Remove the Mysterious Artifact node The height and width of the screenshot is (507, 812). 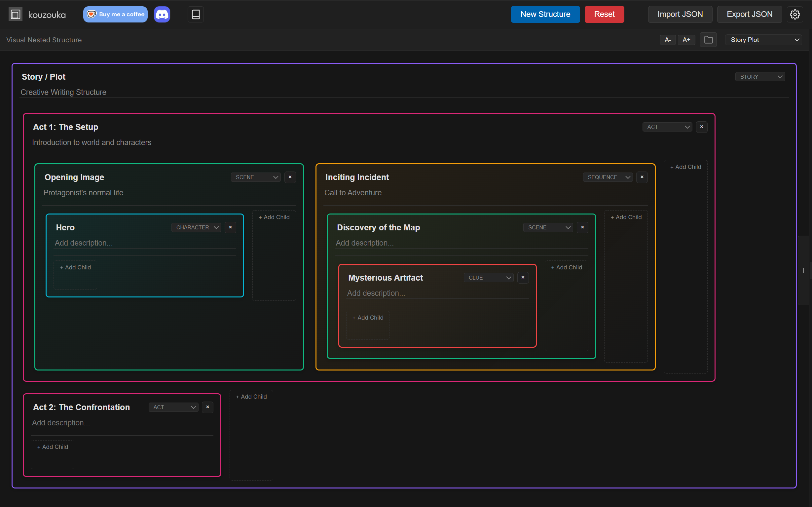pyautogui.click(x=523, y=277)
